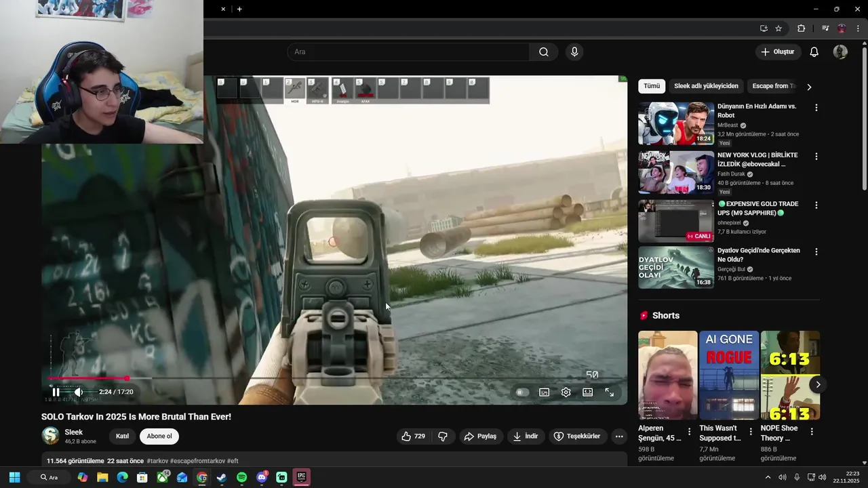This screenshot has height=488, width=868.
Task: Share the video via Paylaş
Action: coord(480,436)
